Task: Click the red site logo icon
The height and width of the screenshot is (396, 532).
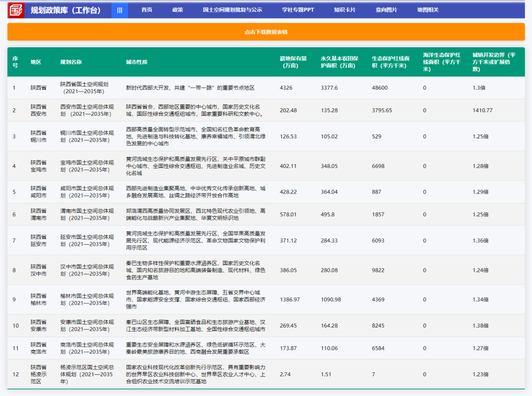Action: point(16,10)
